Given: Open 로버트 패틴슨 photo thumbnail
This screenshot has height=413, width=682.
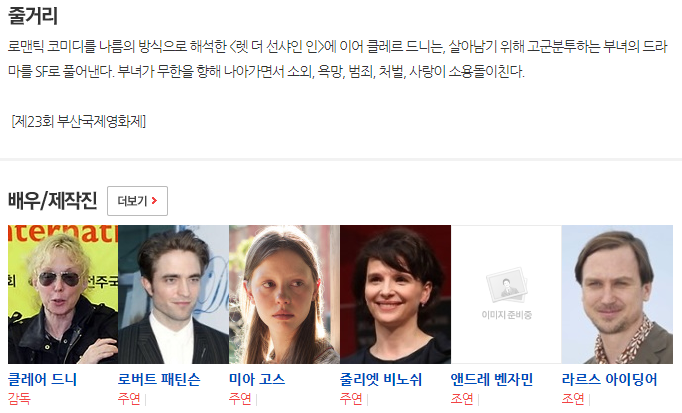Looking at the screenshot, I should [x=174, y=294].
